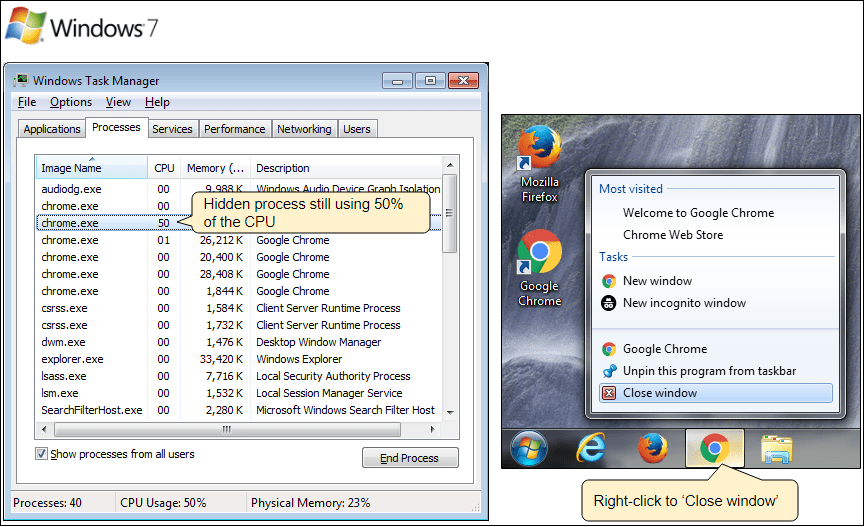
Task: Select the audiodg.exe process row
Action: 239,189
